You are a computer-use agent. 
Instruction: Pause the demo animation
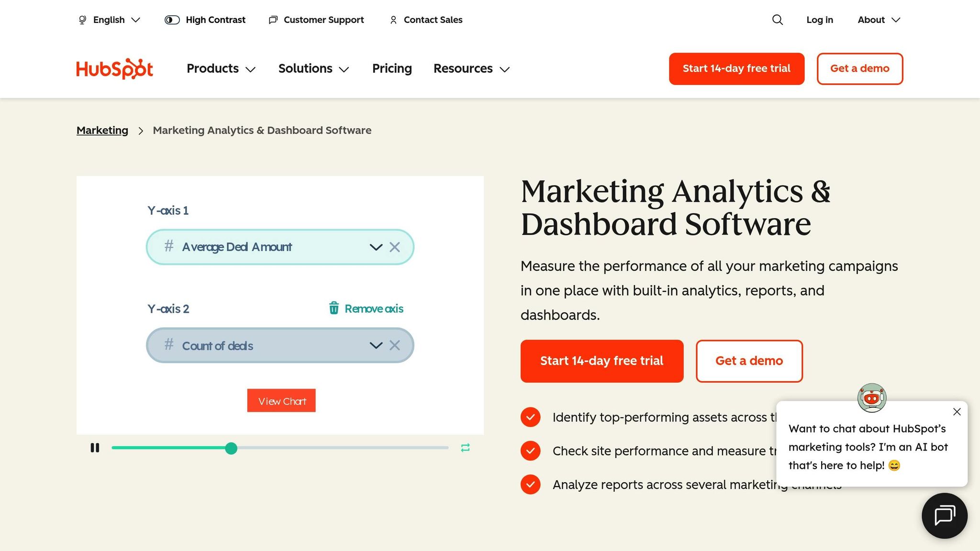(x=95, y=448)
